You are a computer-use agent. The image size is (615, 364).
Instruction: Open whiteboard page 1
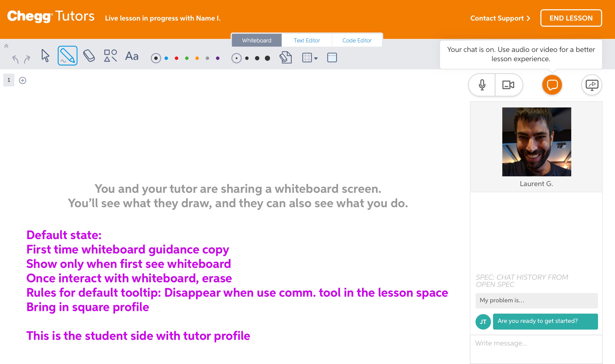pyautogui.click(x=9, y=80)
